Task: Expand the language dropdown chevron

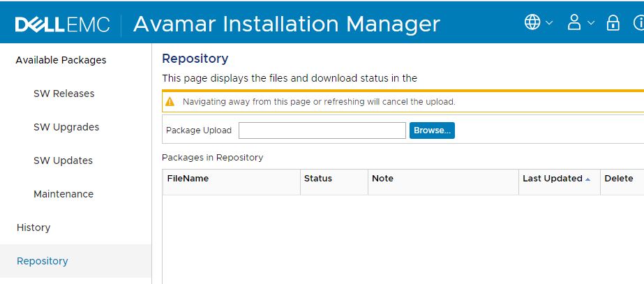Action: [549, 22]
